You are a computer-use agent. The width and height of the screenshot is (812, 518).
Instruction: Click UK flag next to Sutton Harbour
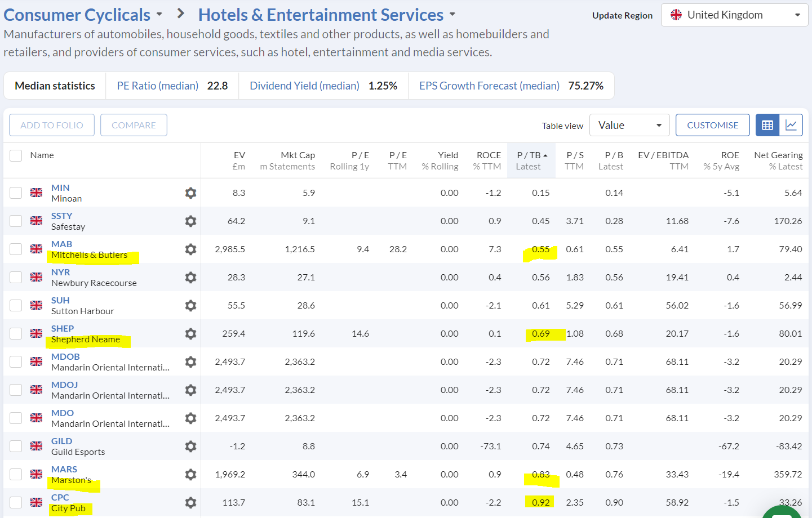point(37,305)
